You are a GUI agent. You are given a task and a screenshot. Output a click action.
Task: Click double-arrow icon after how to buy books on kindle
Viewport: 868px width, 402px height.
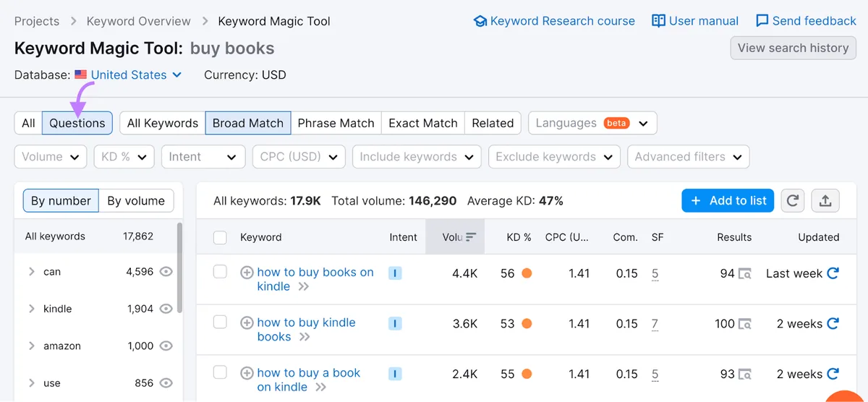304,287
